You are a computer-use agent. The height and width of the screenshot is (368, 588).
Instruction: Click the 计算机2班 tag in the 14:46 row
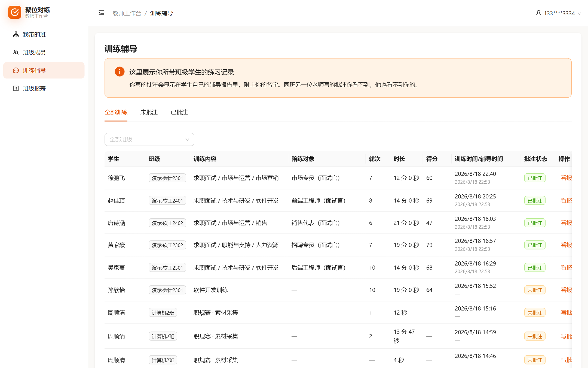(163, 360)
